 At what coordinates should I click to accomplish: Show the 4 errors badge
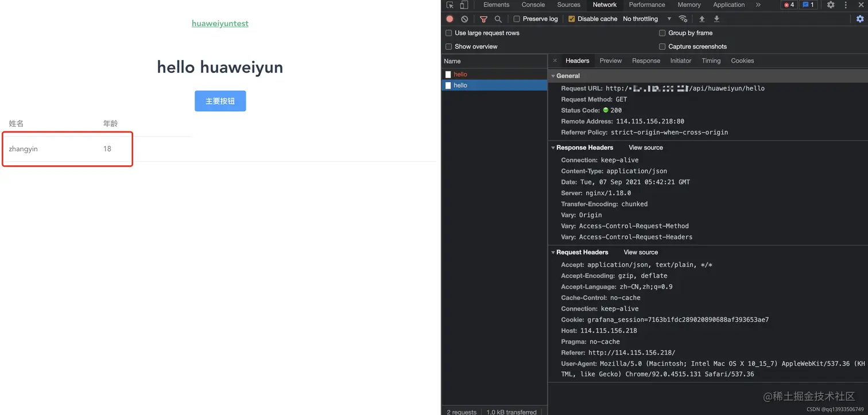pyautogui.click(x=789, y=5)
